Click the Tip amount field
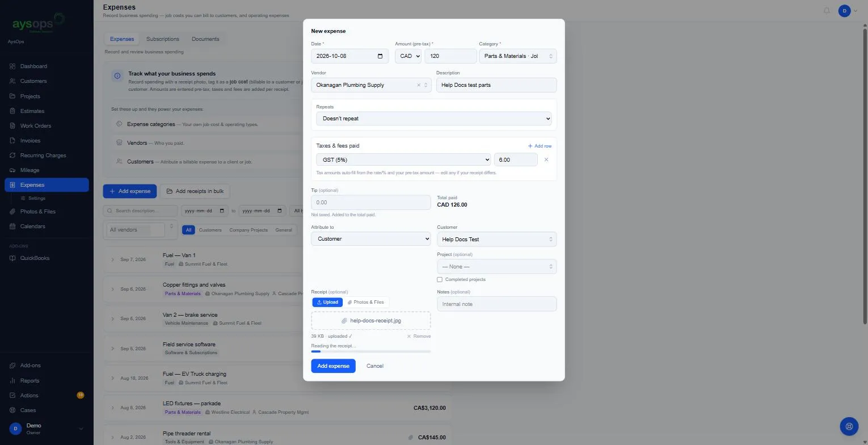 (x=371, y=203)
